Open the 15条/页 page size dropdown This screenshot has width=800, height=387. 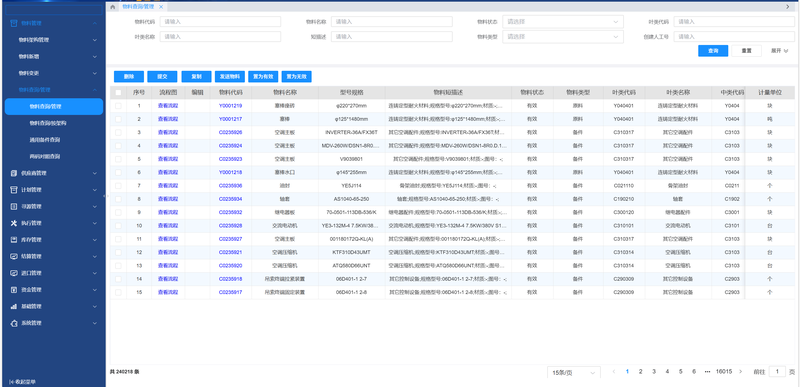[573, 373]
